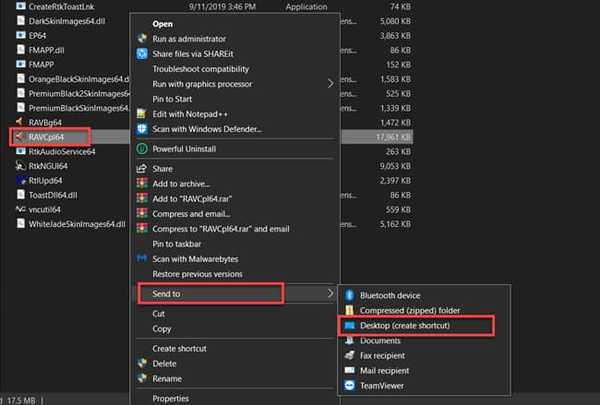Click the Share arrow icon

point(142,168)
